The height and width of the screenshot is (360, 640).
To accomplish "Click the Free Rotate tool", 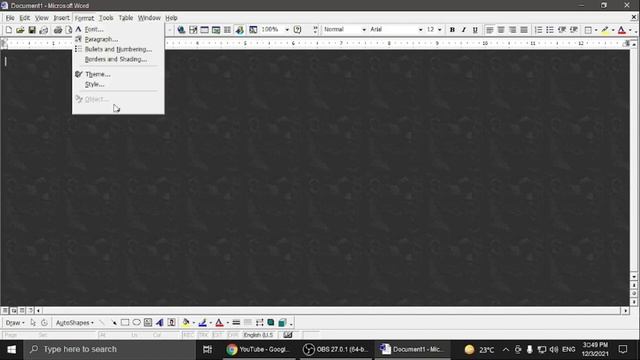I will [44, 322].
